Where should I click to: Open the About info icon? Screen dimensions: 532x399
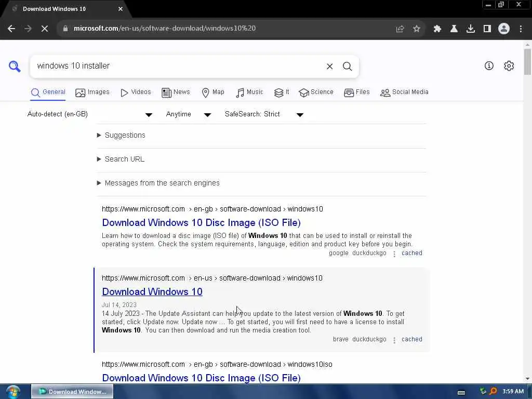[489, 66]
